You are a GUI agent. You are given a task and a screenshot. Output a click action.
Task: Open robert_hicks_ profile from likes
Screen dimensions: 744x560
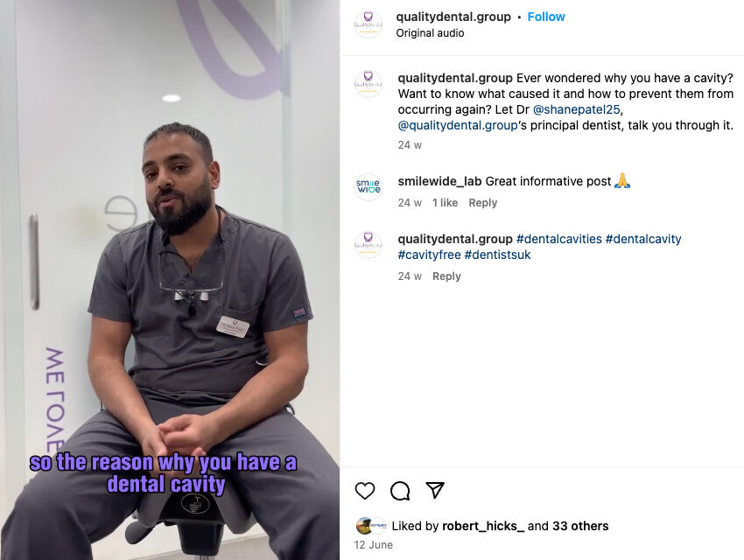pos(483,527)
